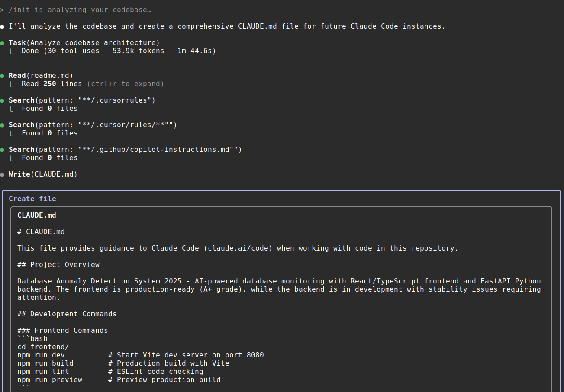564x392 pixels.
Task: Click the prompt arrow before /init
Action: click(2, 10)
